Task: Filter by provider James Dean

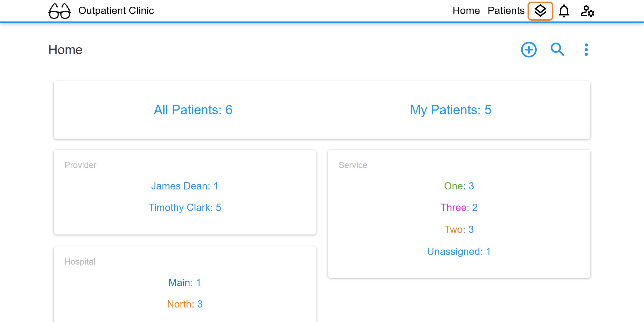Action: [x=185, y=186]
